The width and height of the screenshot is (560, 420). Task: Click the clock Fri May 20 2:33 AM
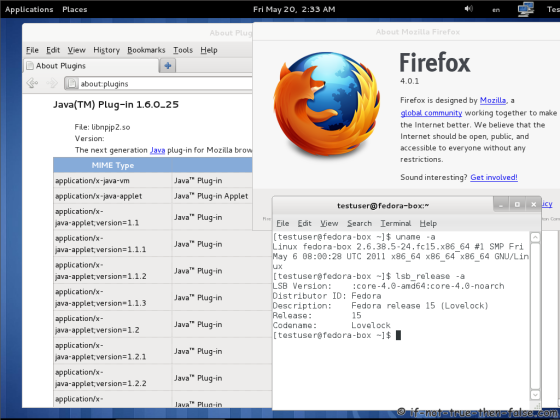coord(294,9)
